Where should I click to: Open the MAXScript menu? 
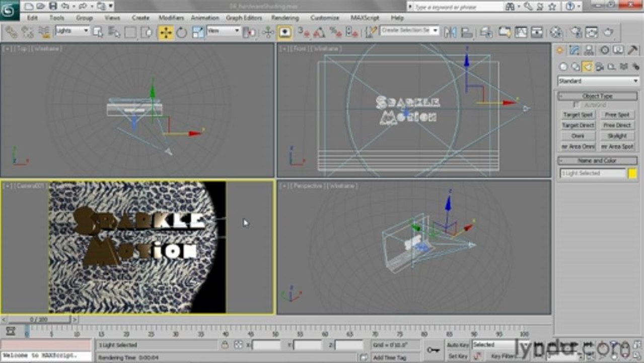click(x=365, y=18)
